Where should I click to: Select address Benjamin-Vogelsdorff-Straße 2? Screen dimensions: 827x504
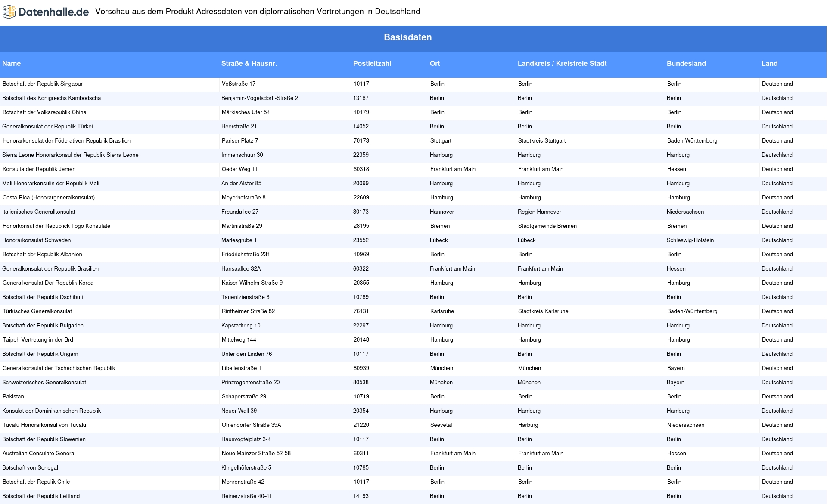click(260, 98)
